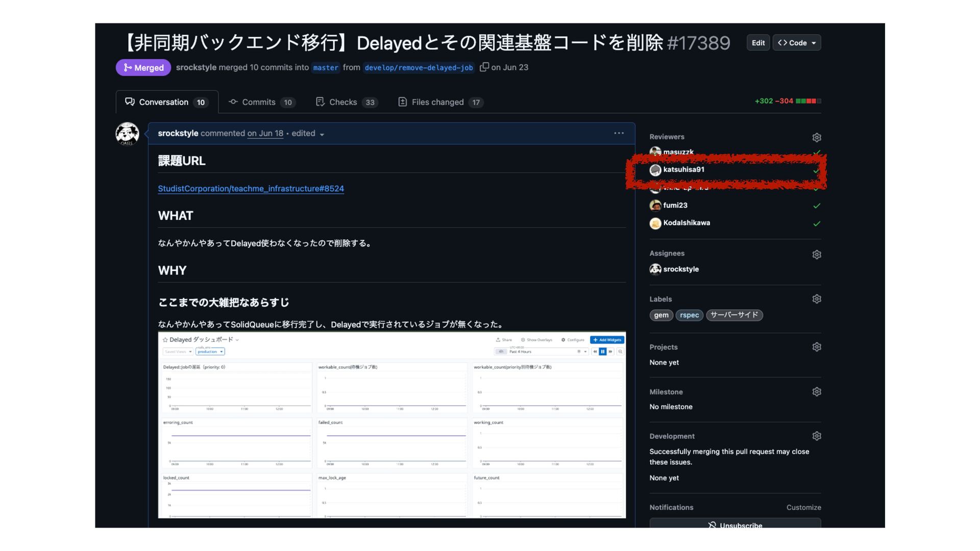Click Customize next to Notifications
980x551 pixels.
point(803,508)
